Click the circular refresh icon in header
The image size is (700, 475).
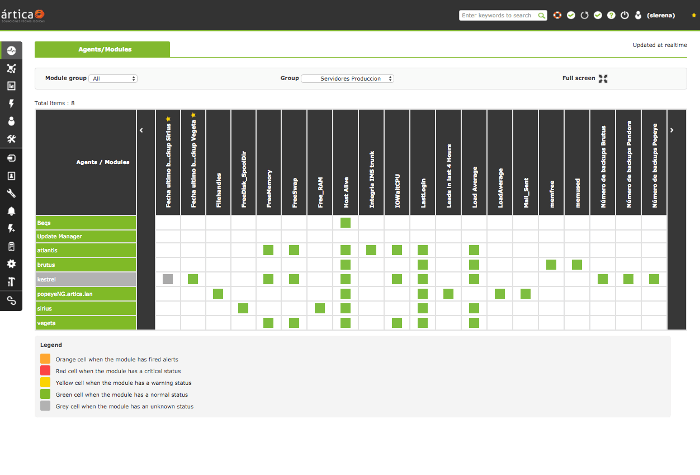tap(584, 15)
